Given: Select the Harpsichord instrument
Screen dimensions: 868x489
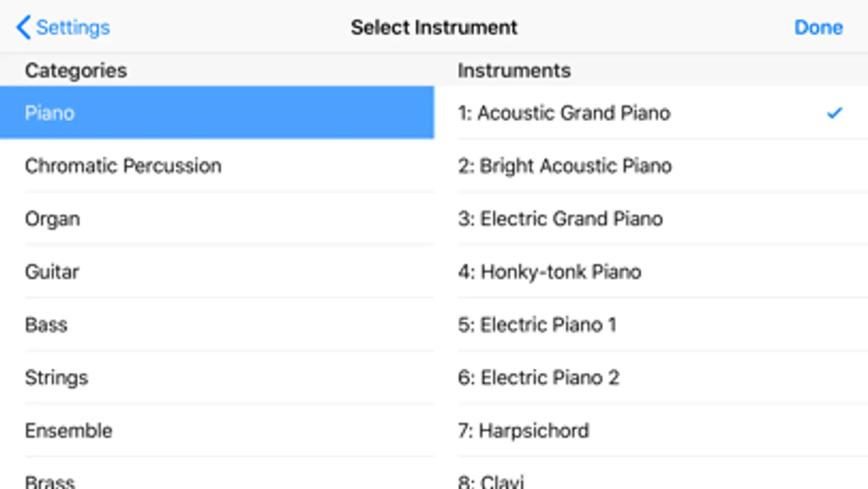Looking at the screenshot, I should [x=523, y=431].
